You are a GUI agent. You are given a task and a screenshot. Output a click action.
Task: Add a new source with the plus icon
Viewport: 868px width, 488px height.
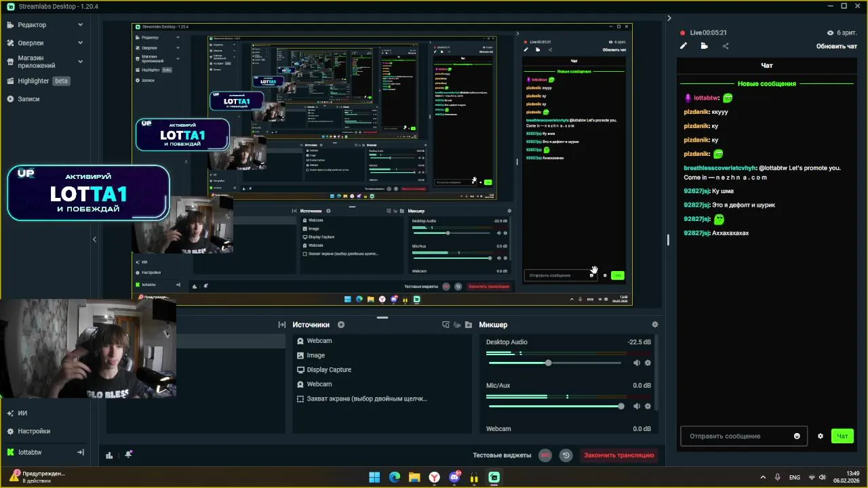(341, 325)
